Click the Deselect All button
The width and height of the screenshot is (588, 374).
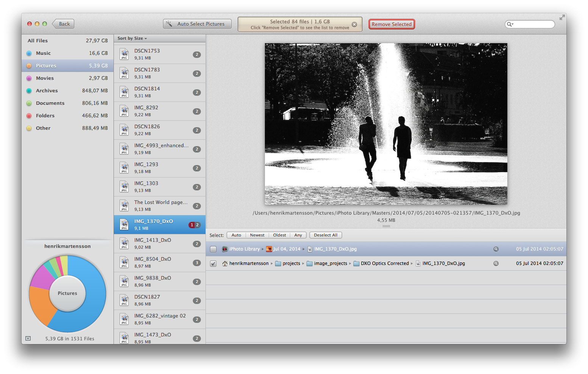point(326,235)
